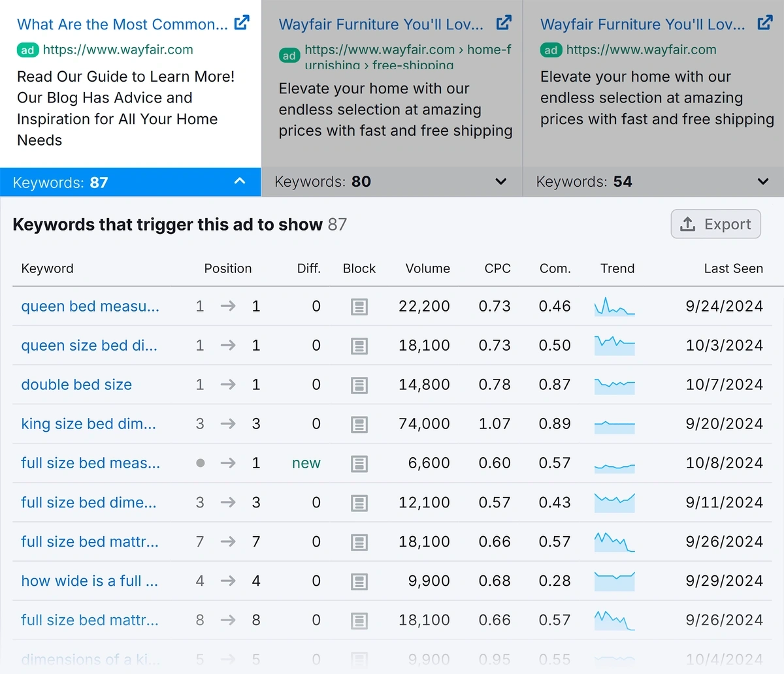The image size is (784, 674).
Task: Open SERP block icon for 'double bed size' row
Action: (359, 385)
